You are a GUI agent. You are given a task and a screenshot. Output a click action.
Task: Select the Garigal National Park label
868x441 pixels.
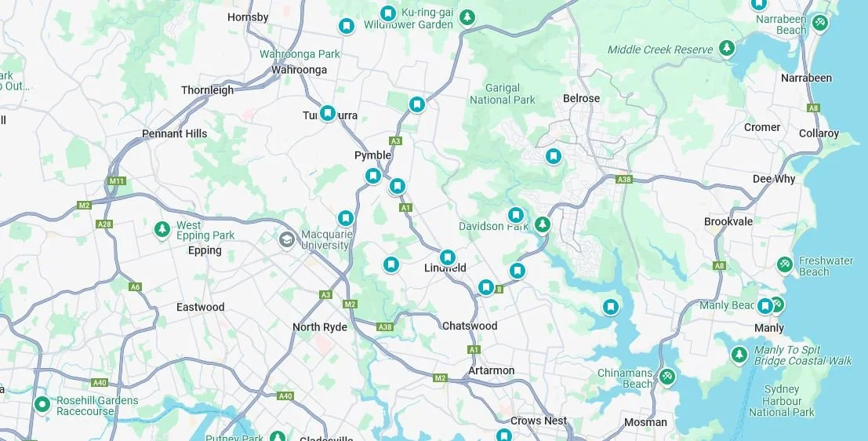coord(503,93)
